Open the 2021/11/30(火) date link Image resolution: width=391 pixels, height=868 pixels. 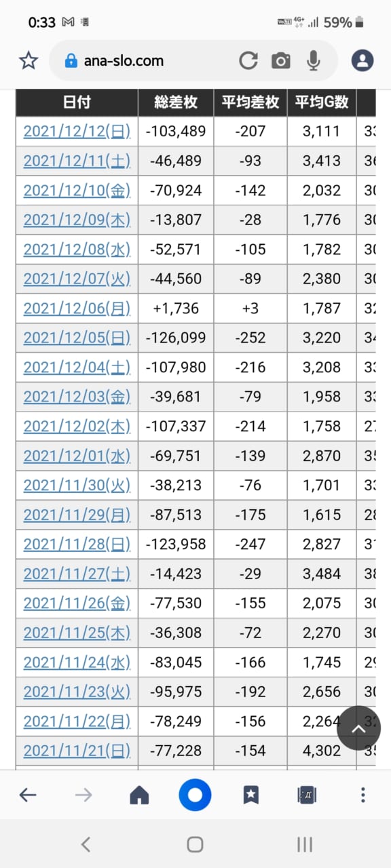coord(77,486)
